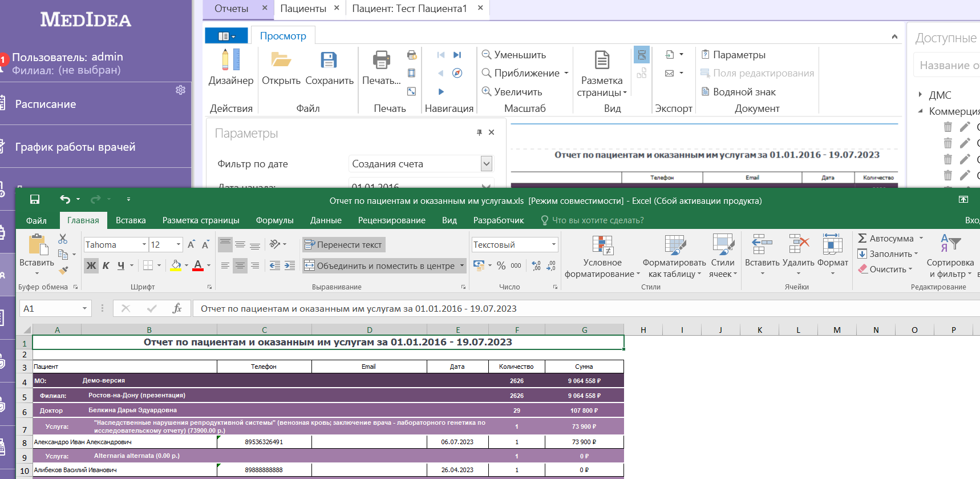Toggle align text right in Excel
The image size is (980, 479).
click(255, 265)
